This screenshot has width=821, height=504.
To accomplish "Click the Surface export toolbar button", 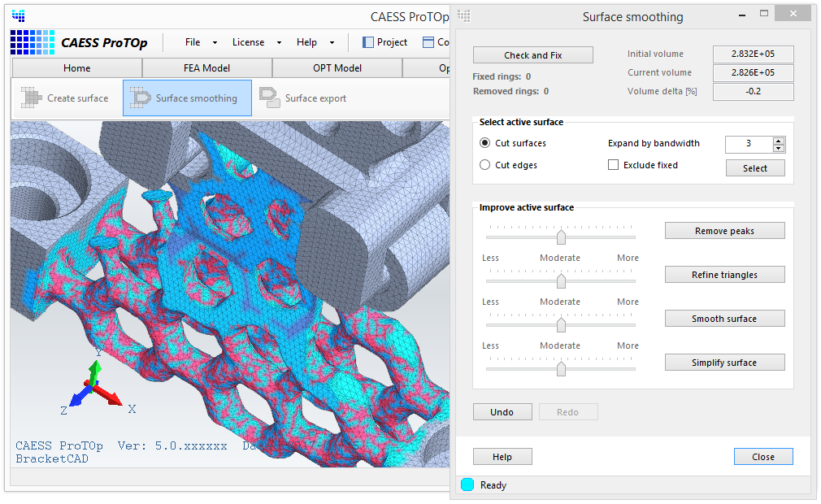I will coord(302,98).
